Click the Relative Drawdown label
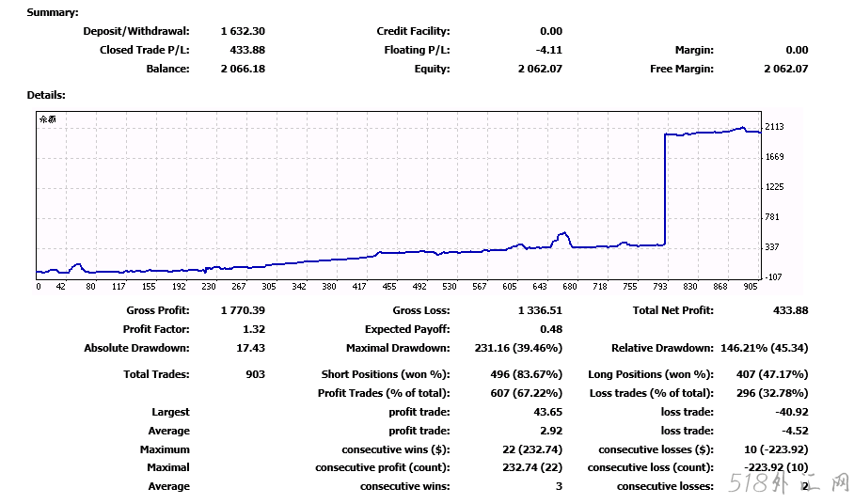This screenshot has height=504, width=854. pos(662,348)
